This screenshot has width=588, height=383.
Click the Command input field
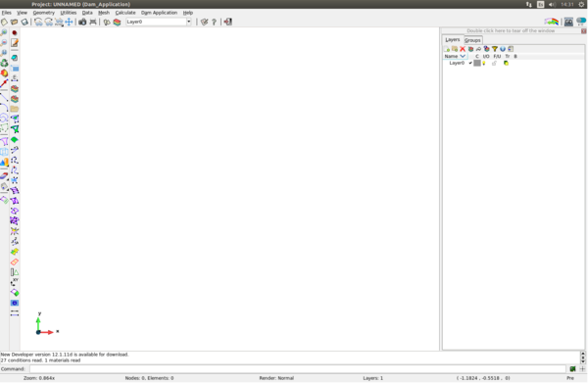(x=297, y=369)
